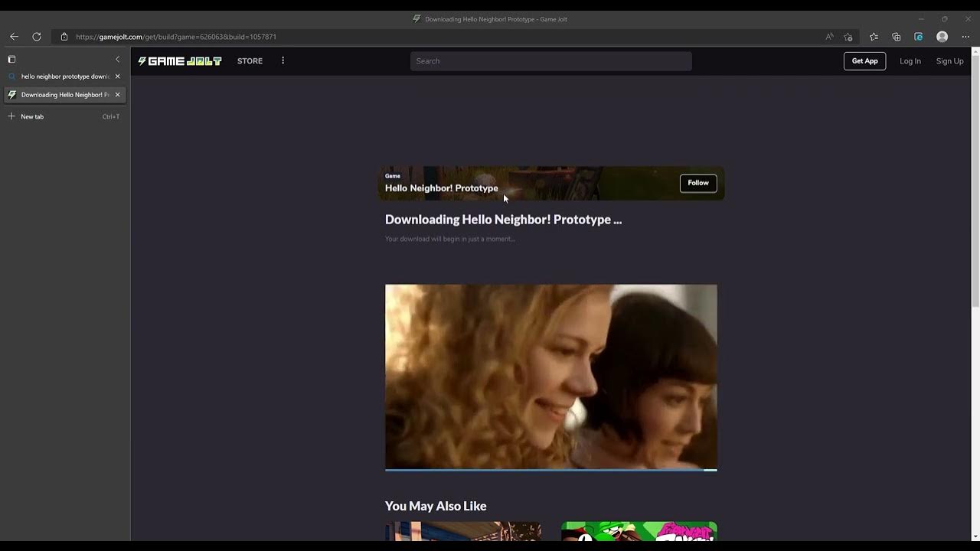The image size is (980, 551).
Task: Close the Downloading Hello Neighbor! tab
Action: point(117,95)
